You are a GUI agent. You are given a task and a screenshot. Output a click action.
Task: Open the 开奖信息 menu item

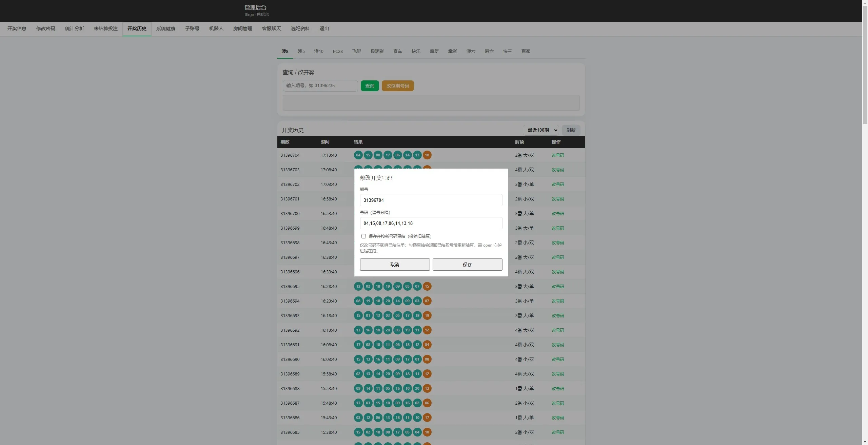coord(17,28)
